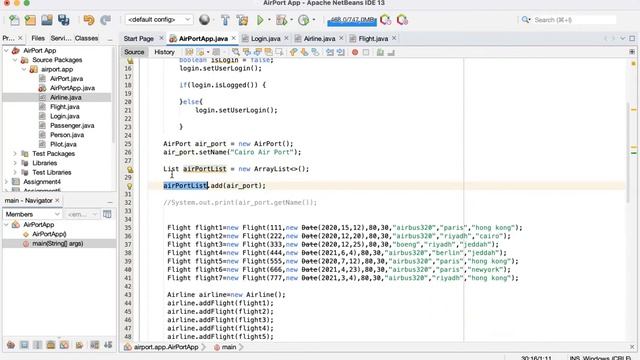Screen dimensions: 640x360
Task: Click the first icon right of History
Action: (189, 52)
